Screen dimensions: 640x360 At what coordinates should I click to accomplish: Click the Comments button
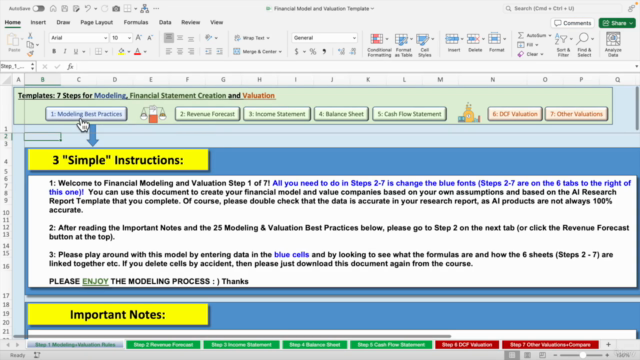point(573,23)
